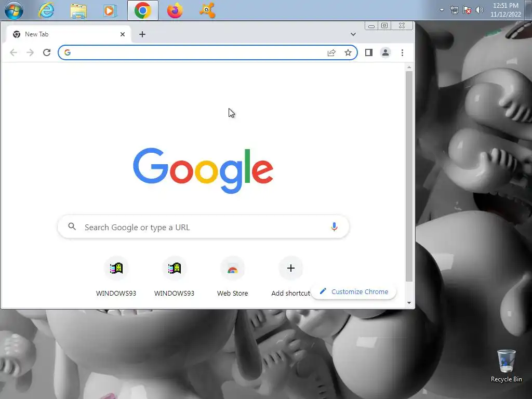This screenshot has width=532, height=399.
Task: Start voice search with the microphone
Action: coord(334,227)
